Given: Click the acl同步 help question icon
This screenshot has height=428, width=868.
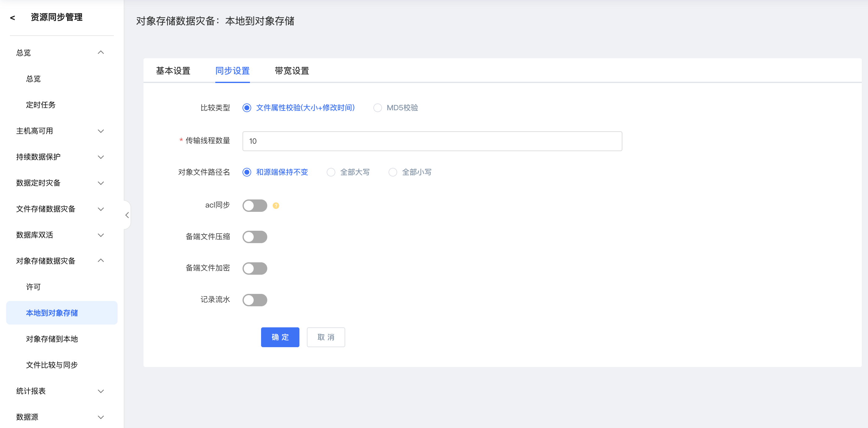Looking at the screenshot, I should pyautogui.click(x=276, y=205).
